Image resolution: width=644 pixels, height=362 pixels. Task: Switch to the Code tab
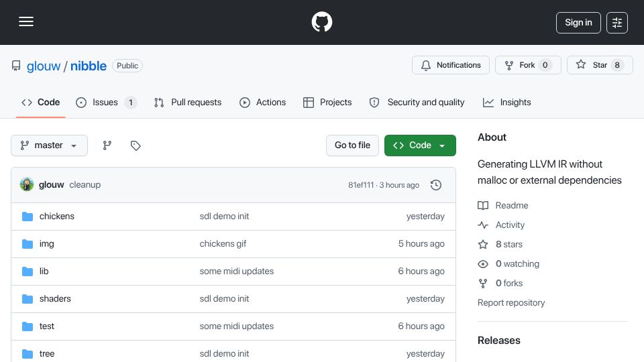(41, 102)
